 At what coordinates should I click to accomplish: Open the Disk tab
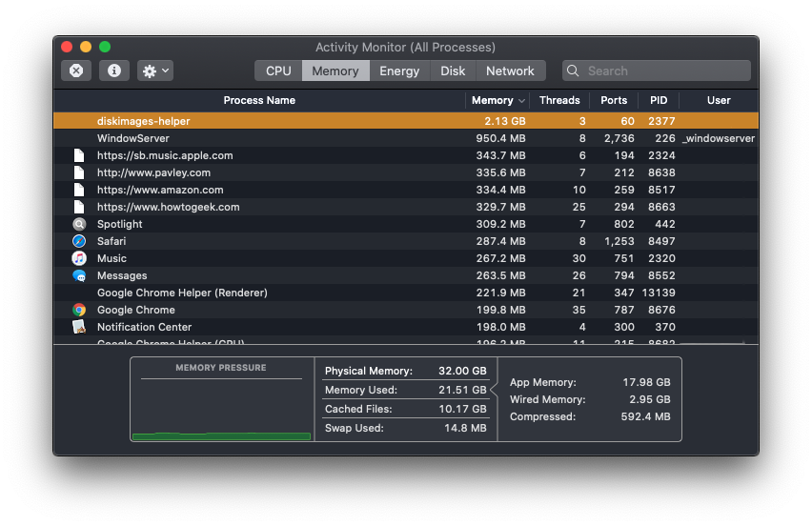453,71
